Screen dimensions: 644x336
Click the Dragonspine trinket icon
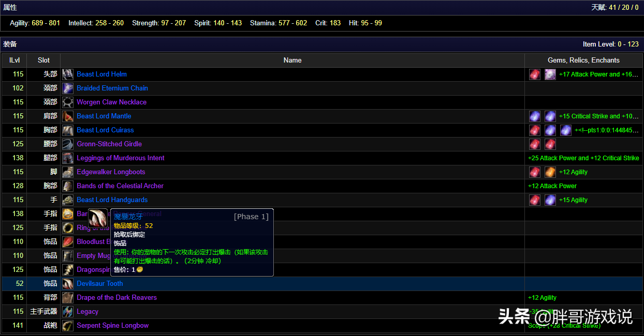pyautogui.click(x=68, y=270)
